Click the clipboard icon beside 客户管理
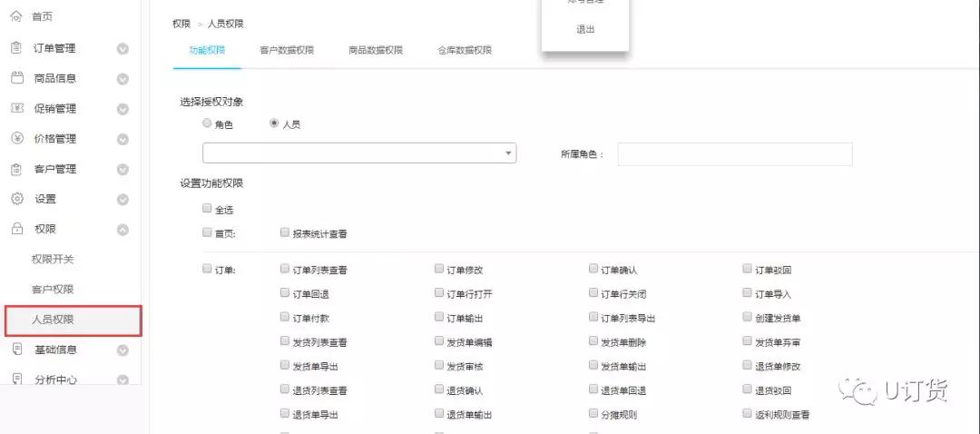Image resolution: width=980 pixels, height=434 pixels. [x=17, y=169]
